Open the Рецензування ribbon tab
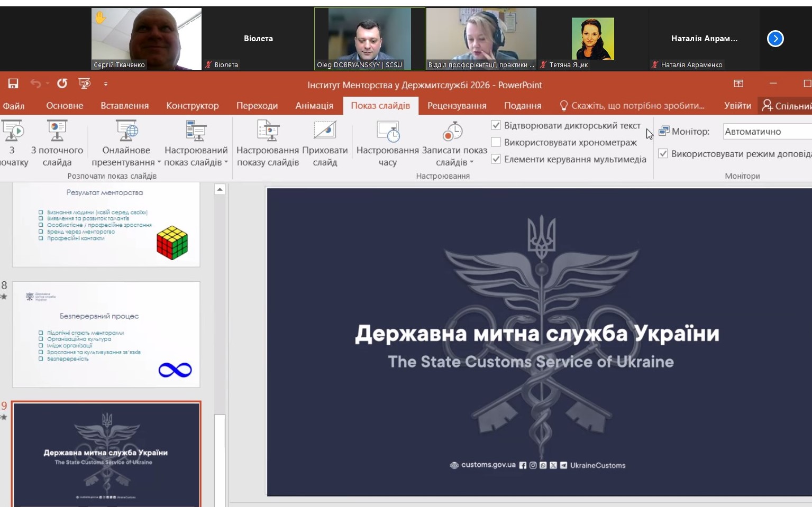This screenshot has height=507, width=812. [x=457, y=106]
